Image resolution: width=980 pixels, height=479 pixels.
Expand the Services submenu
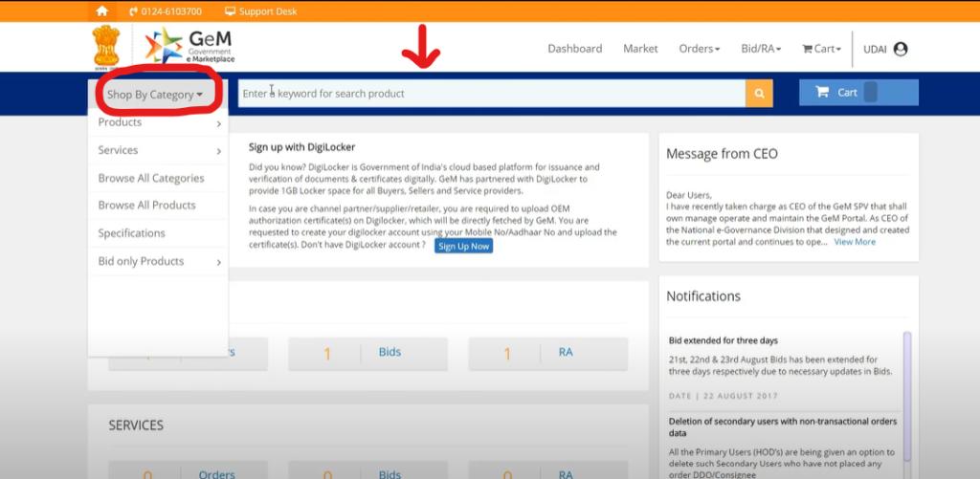[x=158, y=150]
